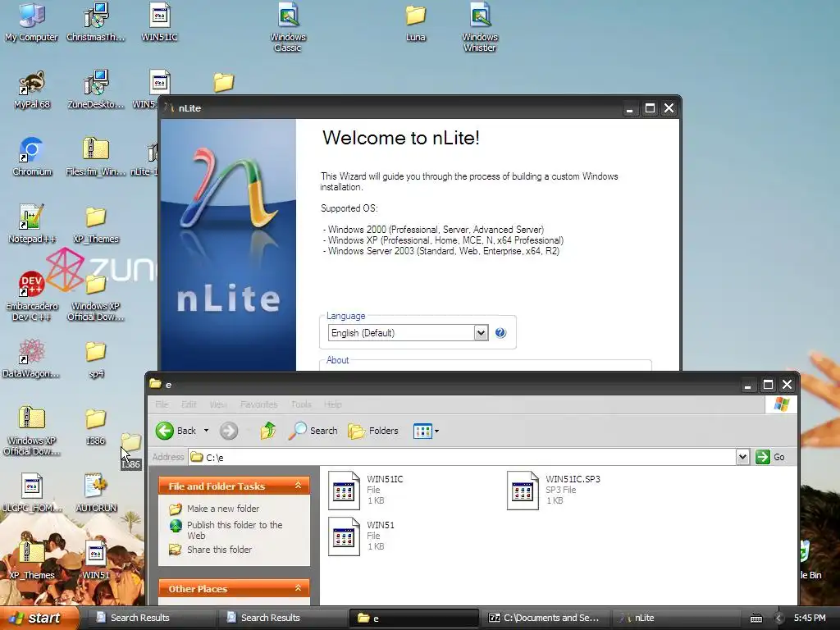Screen dimensions: 840x630
Task: Open AUTORUN file on desktop
Action: 96,492
